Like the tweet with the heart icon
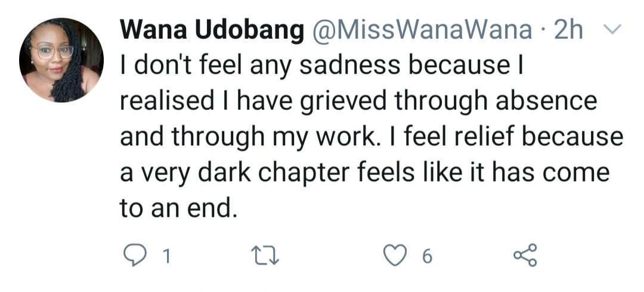Viewport: 644px width, 292px height. point(394,256)
